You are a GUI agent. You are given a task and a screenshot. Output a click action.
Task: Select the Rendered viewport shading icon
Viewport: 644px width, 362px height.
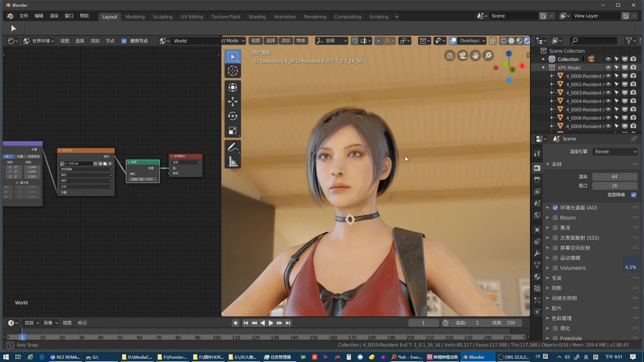click(527, 41)
